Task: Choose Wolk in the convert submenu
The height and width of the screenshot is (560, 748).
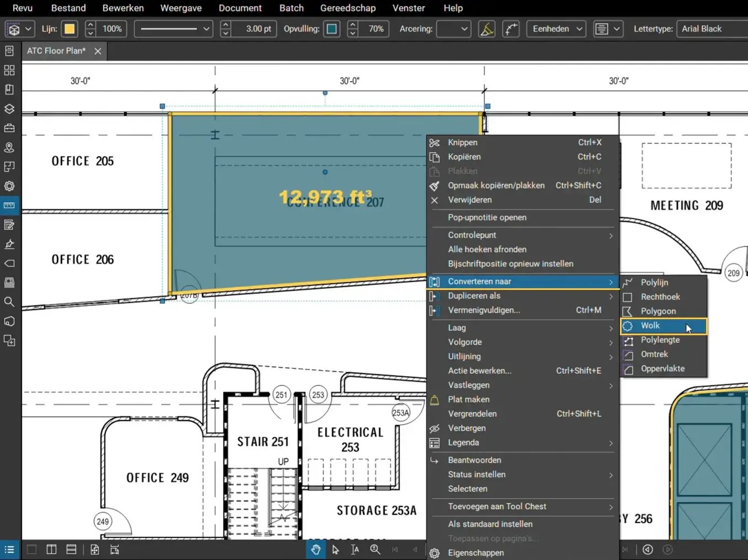Action: pyautogui.click(x=664, y=326)
